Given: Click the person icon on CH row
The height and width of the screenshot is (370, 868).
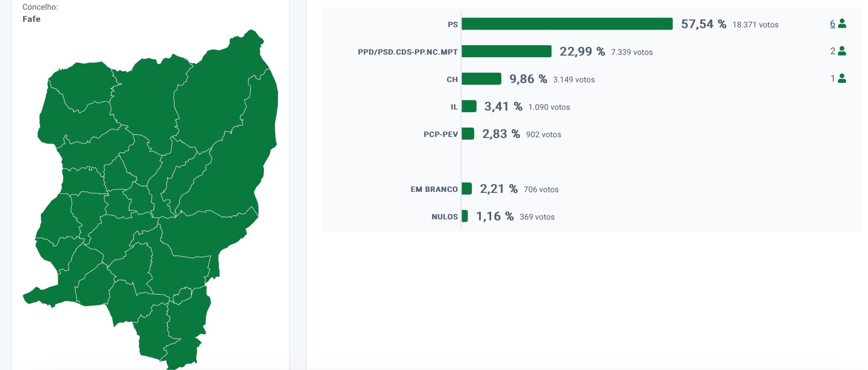Looking at the screenshot, I should click(842, 79).
